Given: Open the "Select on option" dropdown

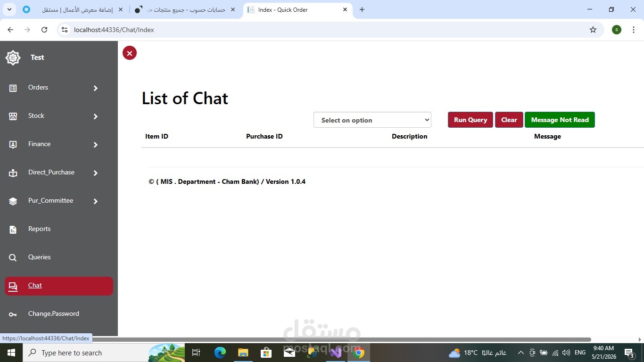Looking at the screenshot, I should point(372,120).
